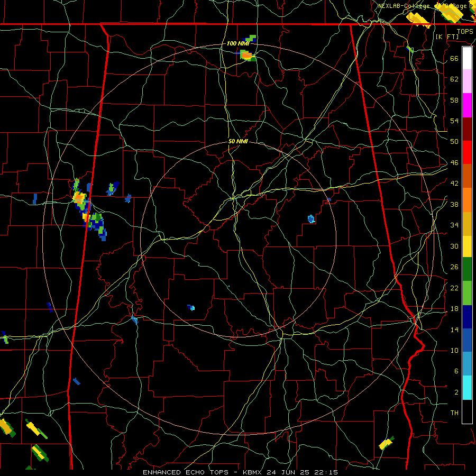
Task: Click the legend value '58'
Action: pyautogui.click(x=454, y=100)
